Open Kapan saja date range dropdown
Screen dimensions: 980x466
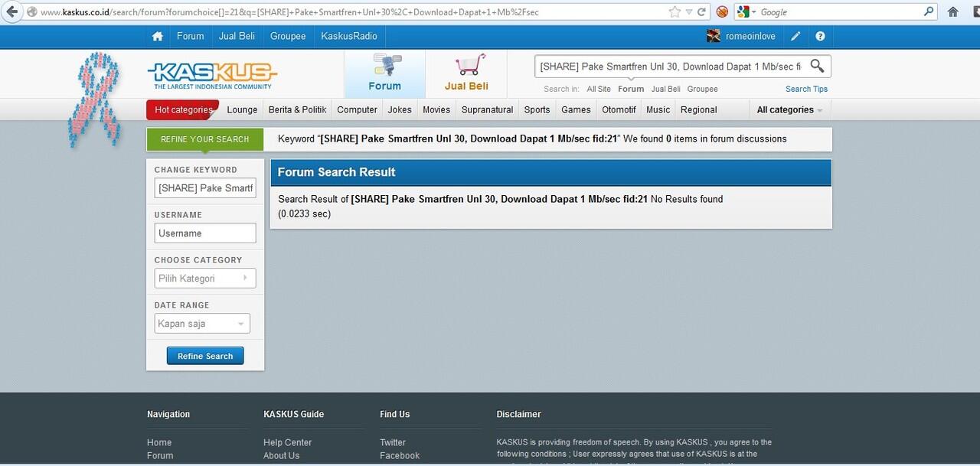click(202, 324)
